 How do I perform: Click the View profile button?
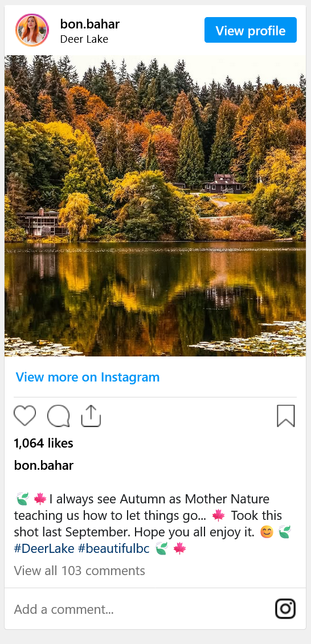(251, 30)
